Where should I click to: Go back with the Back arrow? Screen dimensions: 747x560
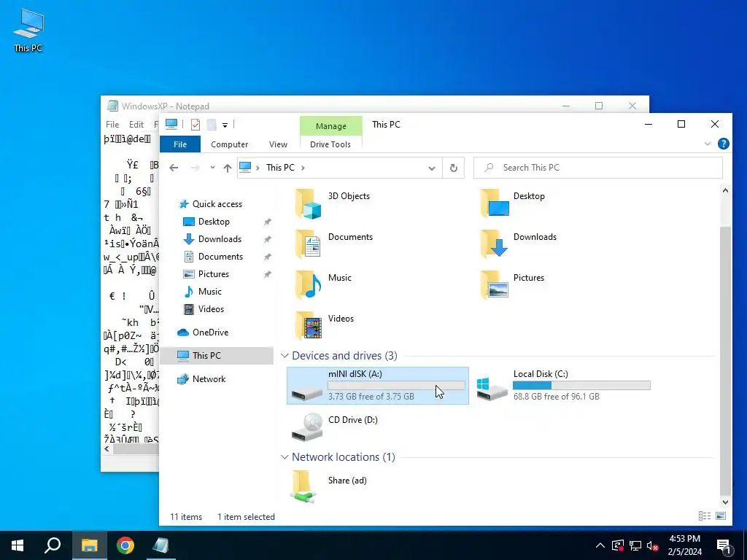coord(174,168)
